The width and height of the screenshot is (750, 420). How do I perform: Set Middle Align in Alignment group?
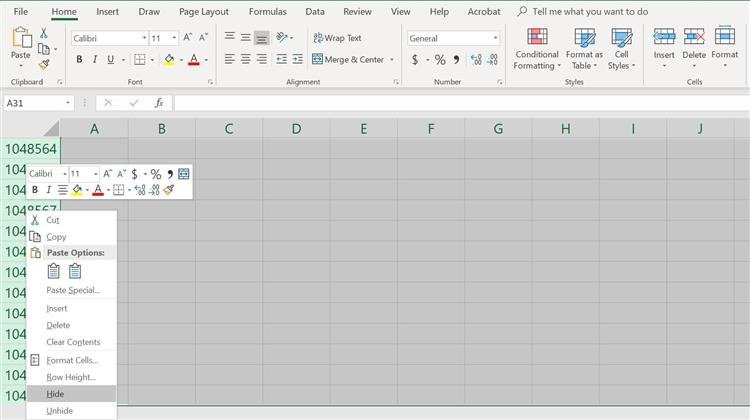click(x=245, y=37)
